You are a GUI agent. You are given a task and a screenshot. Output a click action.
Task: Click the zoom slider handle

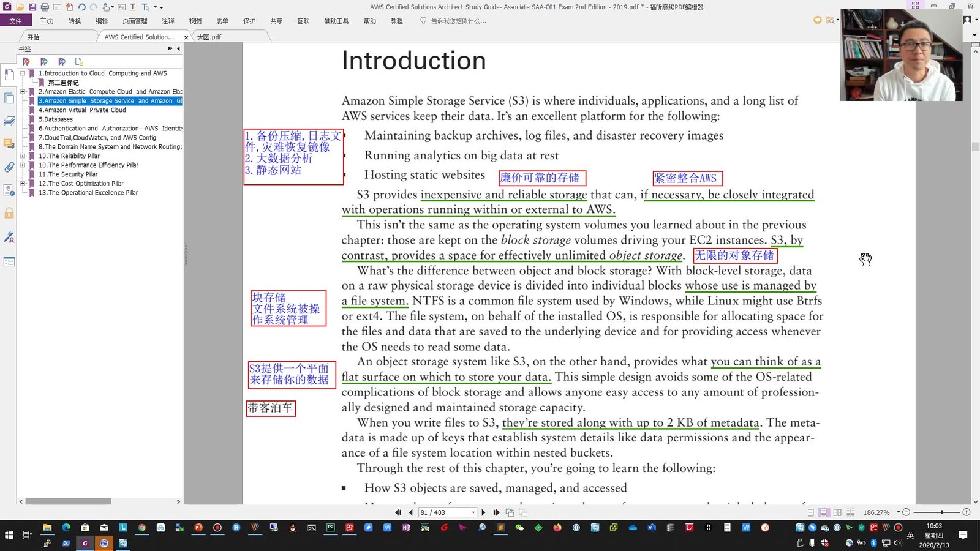click(x=942, y=512)
